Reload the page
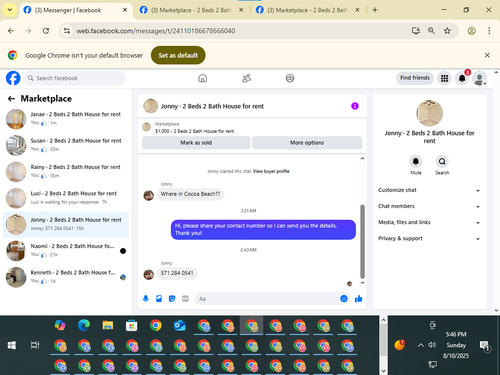The image size is (500, 375). [x=46, y=31]
